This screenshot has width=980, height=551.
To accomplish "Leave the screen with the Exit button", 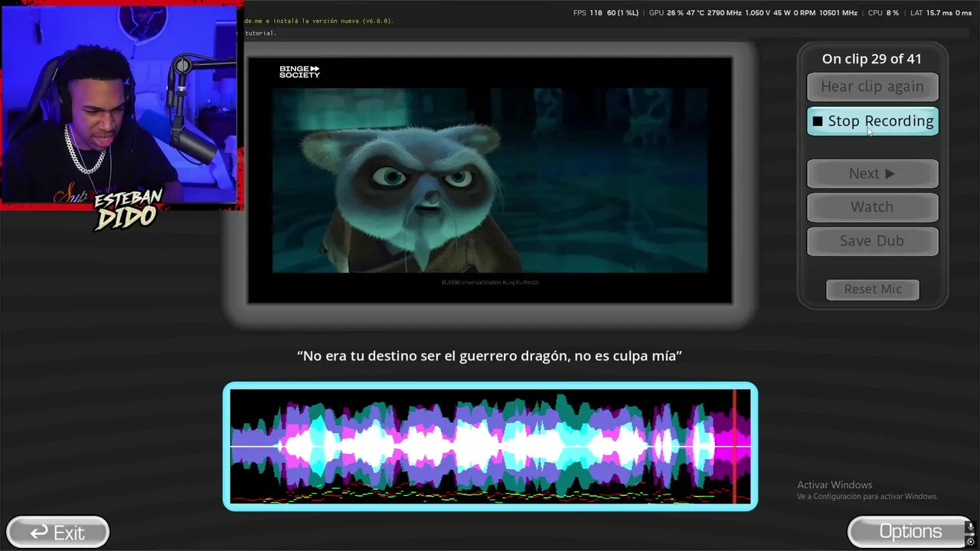I will point(58,532).
